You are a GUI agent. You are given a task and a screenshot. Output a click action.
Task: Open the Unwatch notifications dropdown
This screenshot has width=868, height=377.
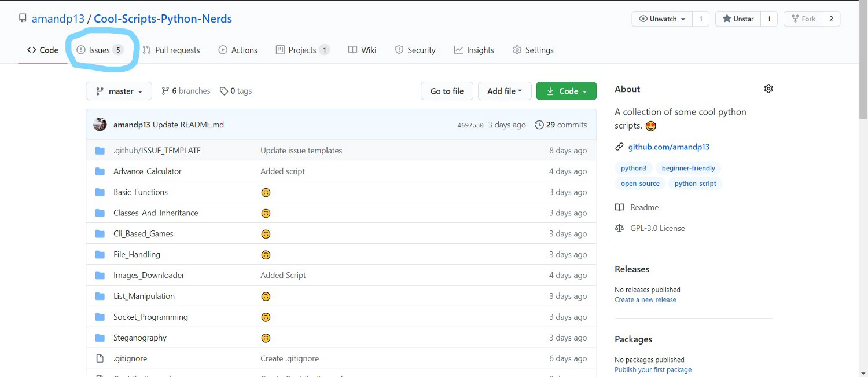[662, 19]
